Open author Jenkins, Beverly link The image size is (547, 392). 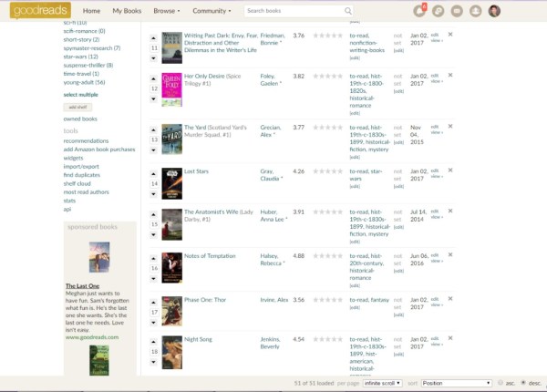pyautogui.click(x=270, y=343)
